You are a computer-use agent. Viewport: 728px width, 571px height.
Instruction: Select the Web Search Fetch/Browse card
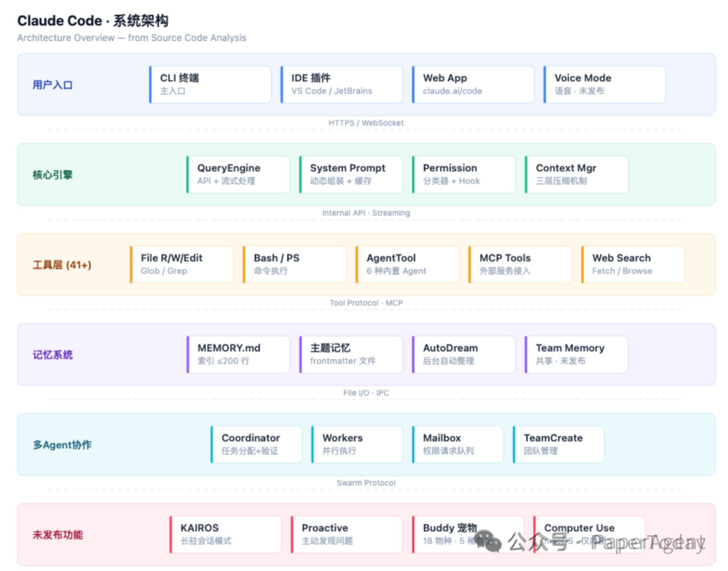pyautogui.click(x=632, y=264)
